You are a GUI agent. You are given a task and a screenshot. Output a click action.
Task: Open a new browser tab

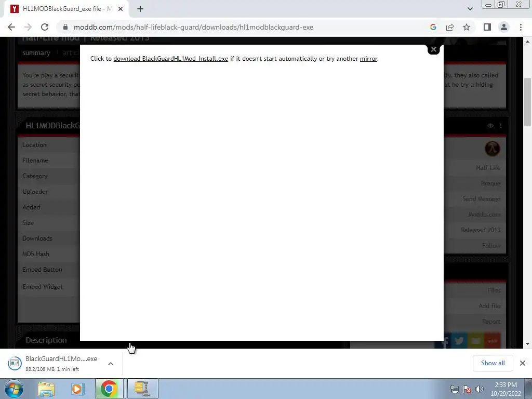[140, 9]
